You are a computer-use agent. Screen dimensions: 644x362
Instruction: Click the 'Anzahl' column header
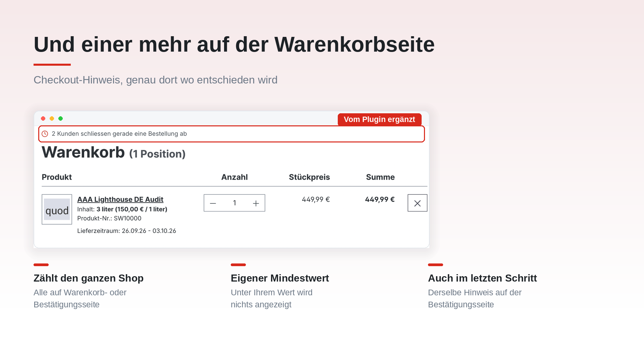pos(234,177)
